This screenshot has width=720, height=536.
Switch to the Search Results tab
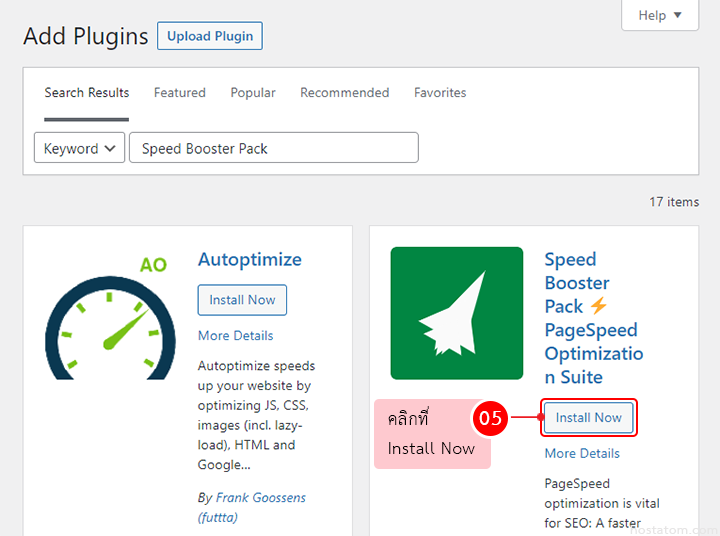point(87,93)
